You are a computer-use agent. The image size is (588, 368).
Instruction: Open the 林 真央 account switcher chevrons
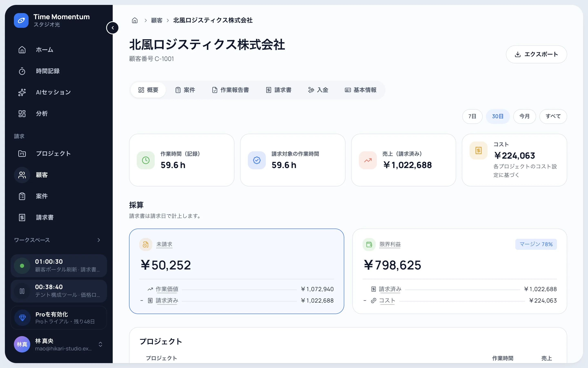tap(100, 344)
